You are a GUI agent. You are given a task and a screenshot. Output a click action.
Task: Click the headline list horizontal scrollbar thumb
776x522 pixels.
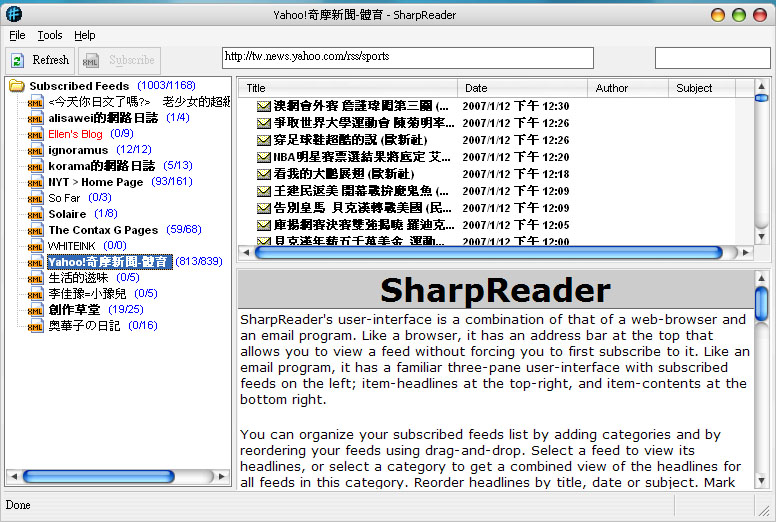488,252
